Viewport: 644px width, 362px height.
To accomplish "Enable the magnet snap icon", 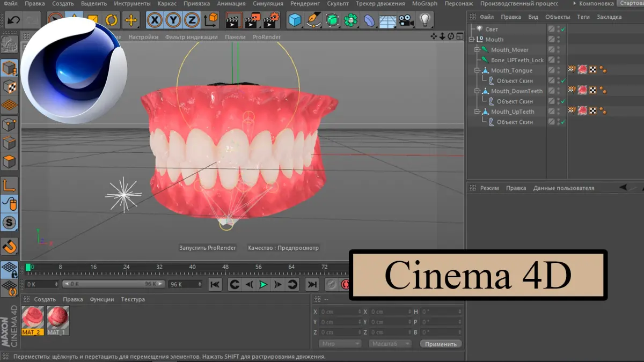I will click(x=9, y=246).
